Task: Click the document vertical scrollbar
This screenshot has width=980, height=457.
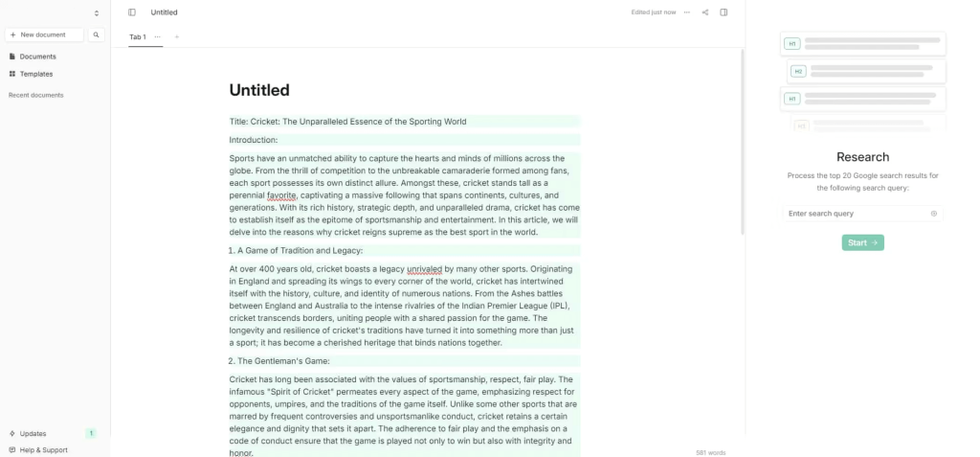Action: (743, 144)
